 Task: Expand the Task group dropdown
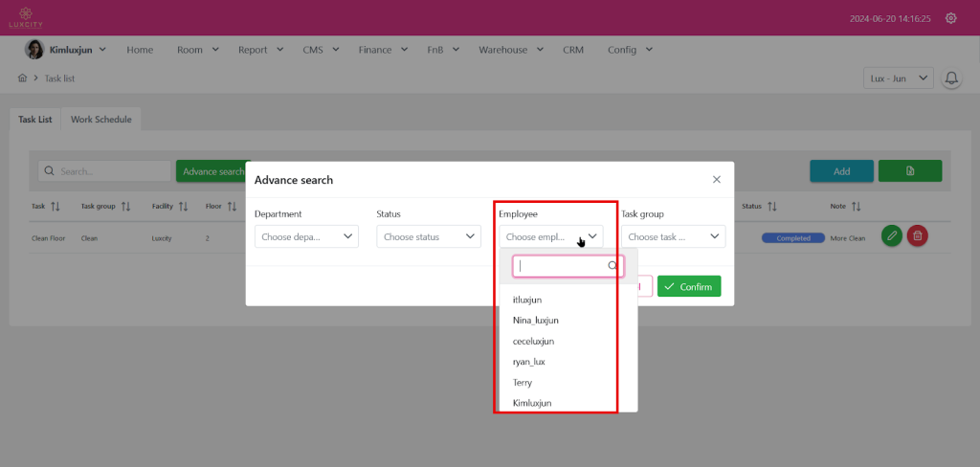click(x=673, y=236)
